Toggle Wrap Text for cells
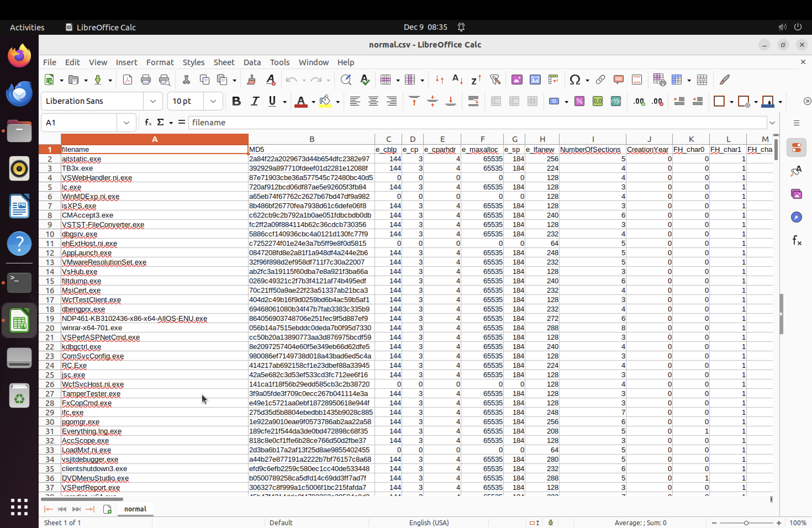This screenshot has height=528, width=812. [x=473, y=101]
